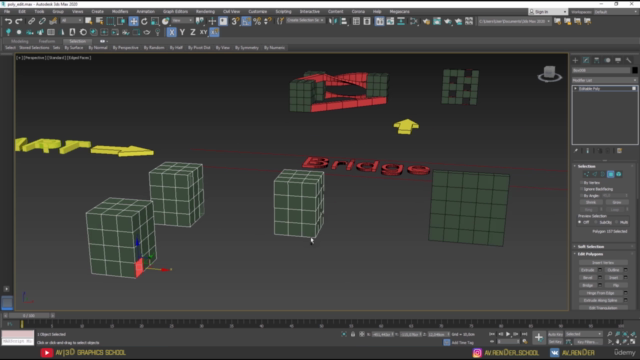
Task: Click the Undo arrow icon
Action: (8, 21)
